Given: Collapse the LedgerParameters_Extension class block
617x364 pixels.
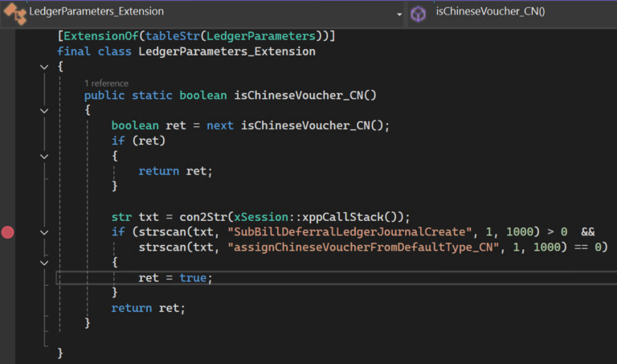Looking at the screenshot, I should (x=44, y=67).
